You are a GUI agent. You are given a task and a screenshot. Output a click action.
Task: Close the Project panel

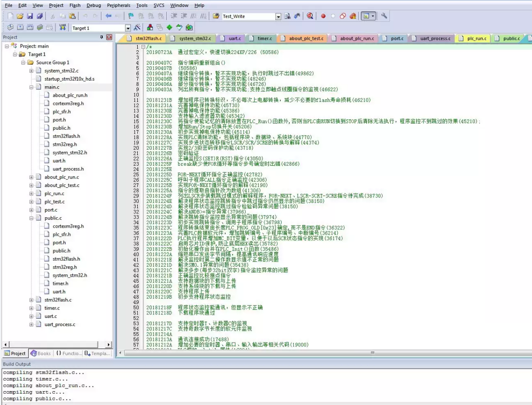[109, 37]
